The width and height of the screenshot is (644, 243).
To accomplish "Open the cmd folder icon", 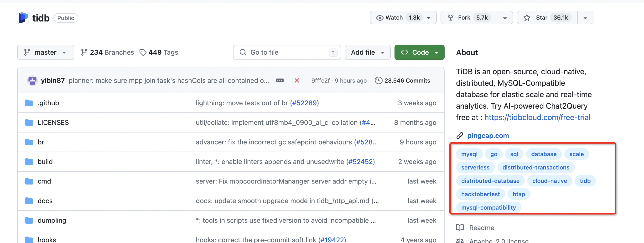I will click(x=29, y=181).
